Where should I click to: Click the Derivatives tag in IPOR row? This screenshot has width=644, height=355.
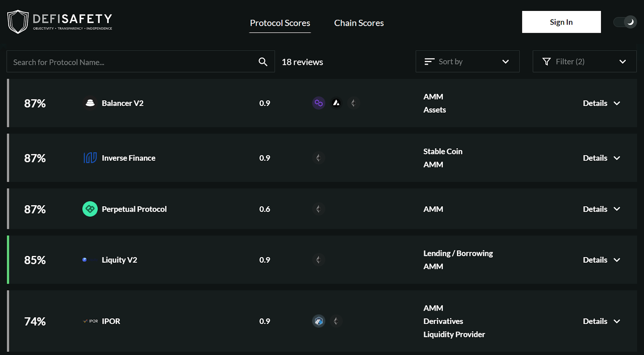point(443,321)
